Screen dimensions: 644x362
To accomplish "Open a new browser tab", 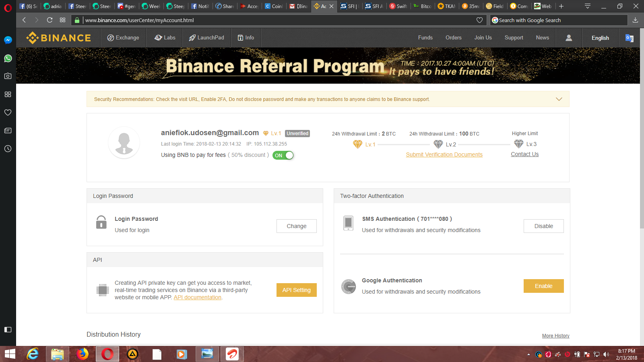I will (x=561, y=6).
